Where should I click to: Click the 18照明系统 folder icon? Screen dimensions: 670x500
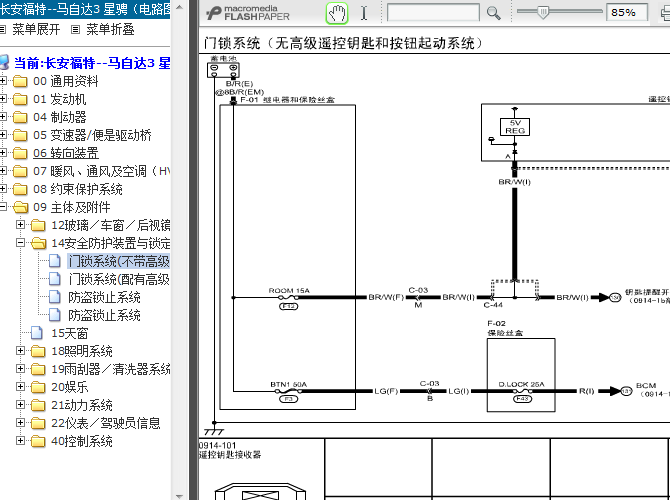(x=38, y=351)
